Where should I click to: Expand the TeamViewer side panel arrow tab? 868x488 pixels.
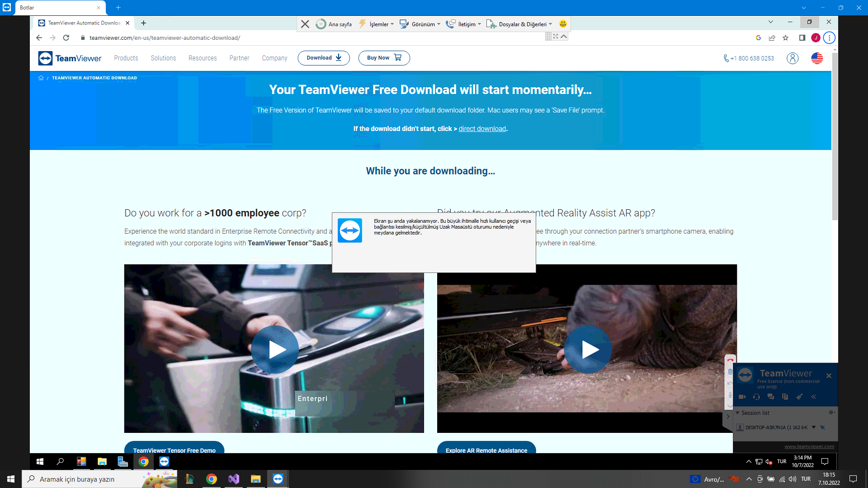(x=728, y=417)
